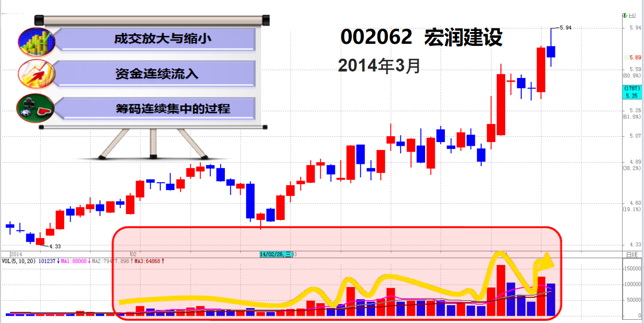Click the 5.07 axis price label

tap(635, 136)
